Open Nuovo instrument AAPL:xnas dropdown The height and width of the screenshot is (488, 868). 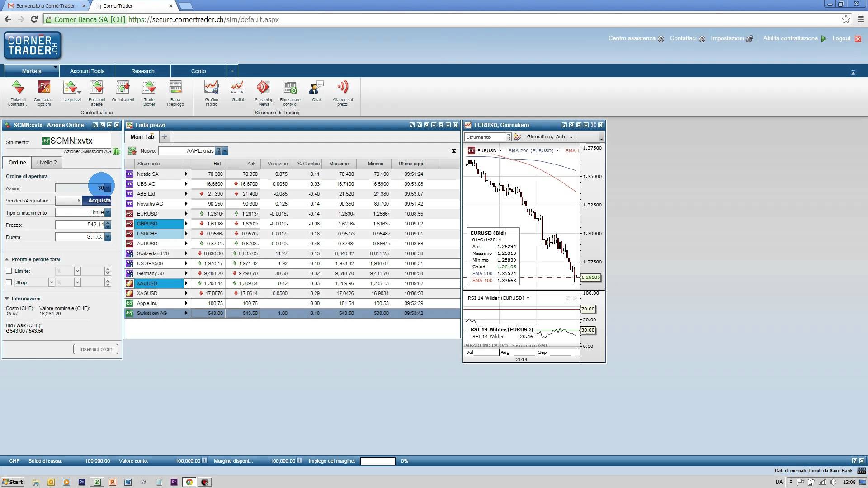click(x=225, y=151)
